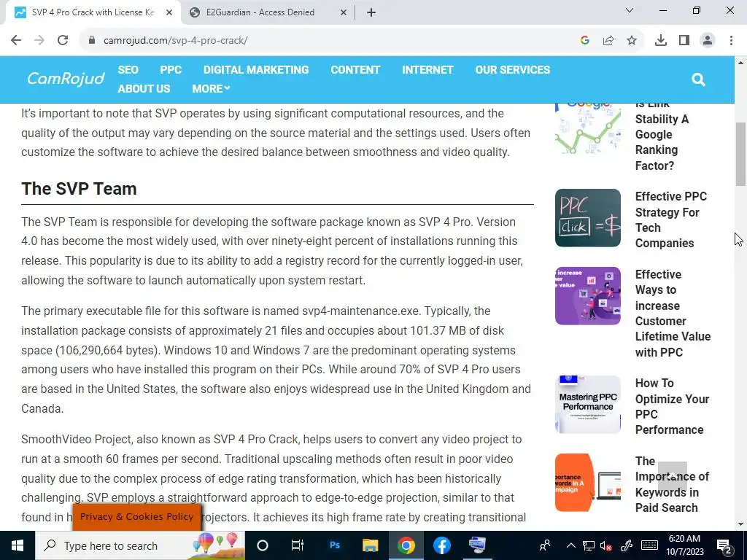Close the E2Guardian Access Denied tab
Image resolution: width=747 pixels, height=560 pixels.
click(344, 13)
